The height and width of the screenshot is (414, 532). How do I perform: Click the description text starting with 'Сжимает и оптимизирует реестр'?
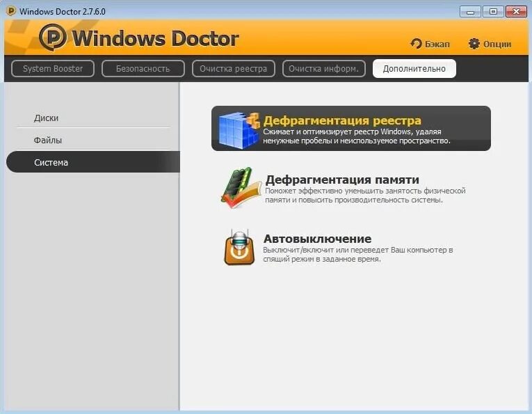tap(357, 136)
